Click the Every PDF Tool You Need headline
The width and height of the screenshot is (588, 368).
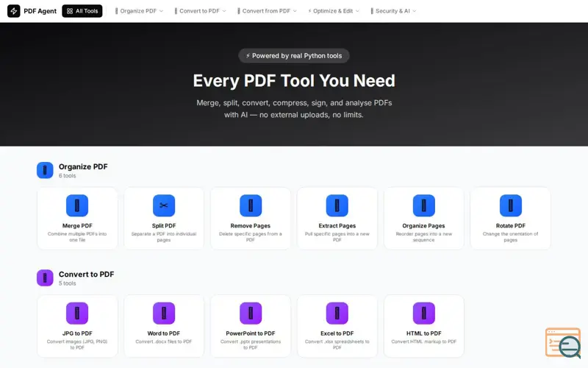pyautogui.click(x=294, y=81)
